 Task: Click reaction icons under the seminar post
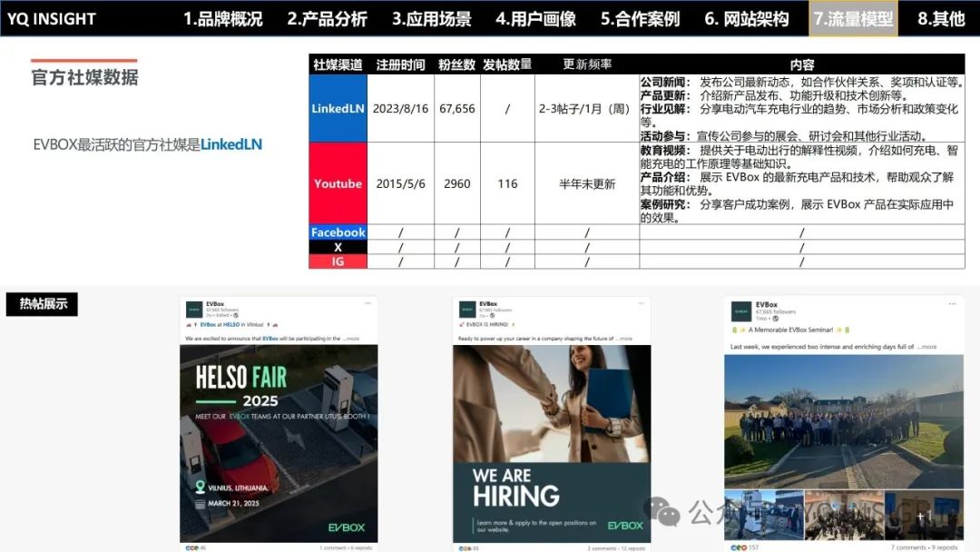pos(739,547)
